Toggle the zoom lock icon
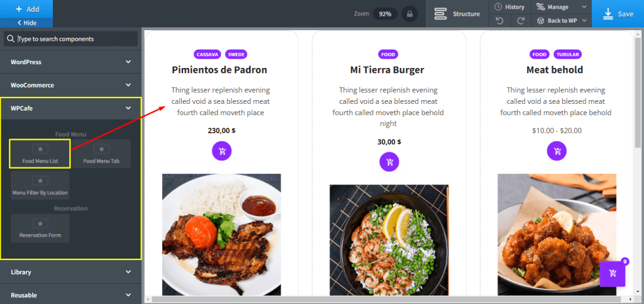Screen dimensions: 644x304 tap(409, 14)
